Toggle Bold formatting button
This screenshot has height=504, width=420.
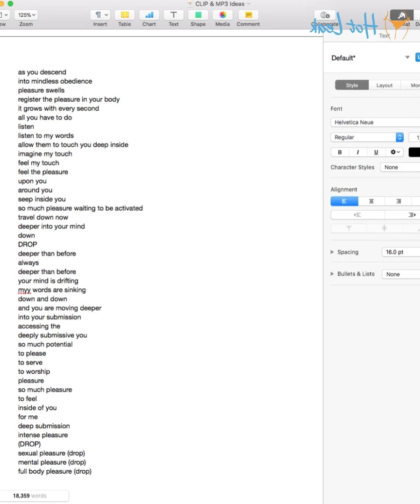(x=340, y=152)
